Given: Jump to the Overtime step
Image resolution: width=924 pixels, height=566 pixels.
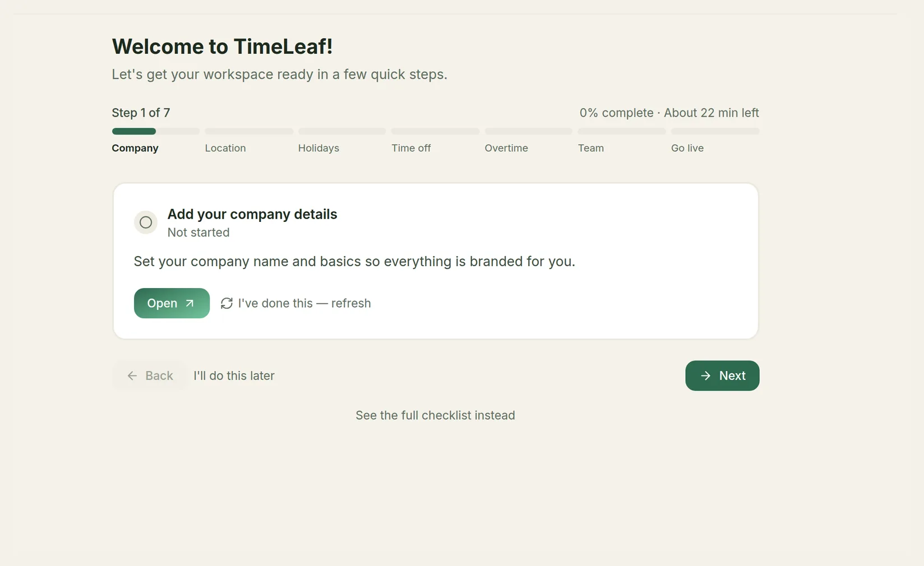Looking at the screenshot, I should point(506,148).
